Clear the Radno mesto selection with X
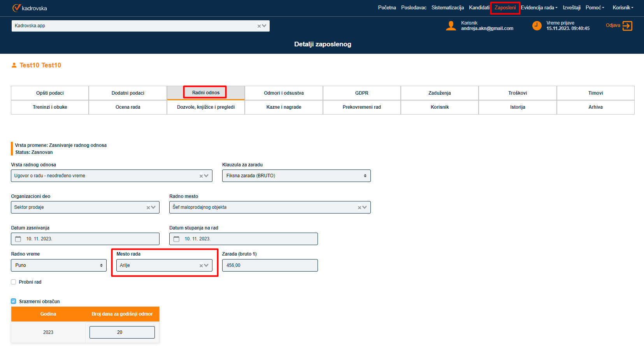644x353 pixels. [x=360, y=208]
